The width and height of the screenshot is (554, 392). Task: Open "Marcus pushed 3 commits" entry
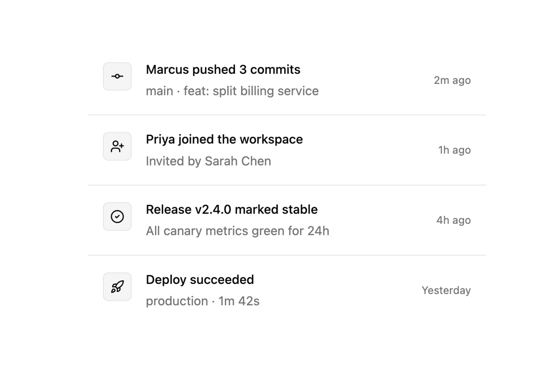click(287, 80)
